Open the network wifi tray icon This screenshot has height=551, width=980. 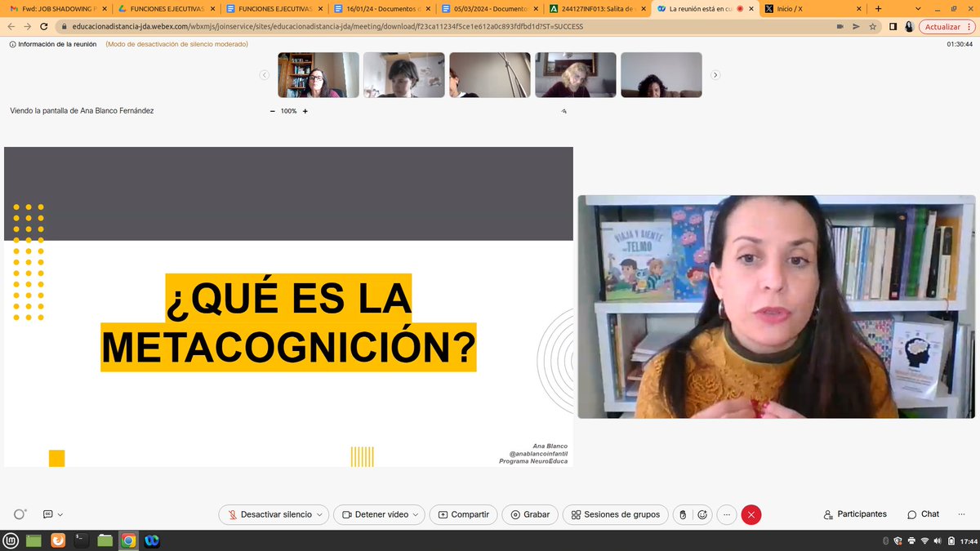(924, 540)
